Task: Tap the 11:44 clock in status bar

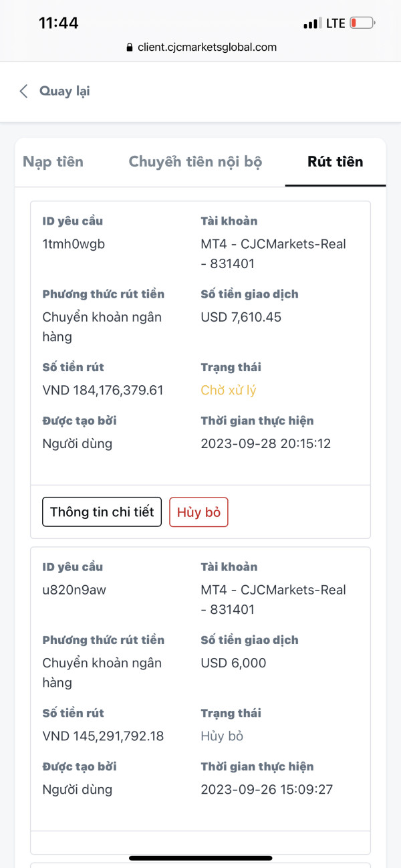Action: pos(58,23)
